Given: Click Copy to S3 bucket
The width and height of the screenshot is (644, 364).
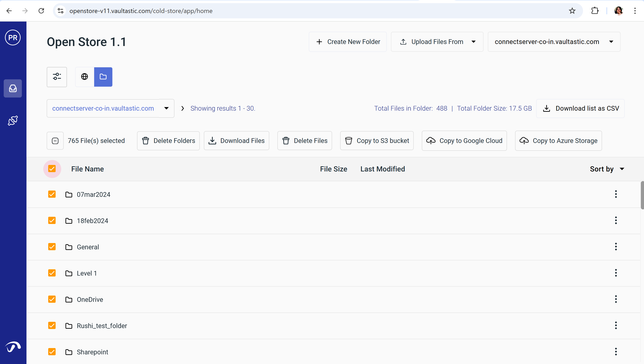Looking at the screenshot, I should coord(377,141).
